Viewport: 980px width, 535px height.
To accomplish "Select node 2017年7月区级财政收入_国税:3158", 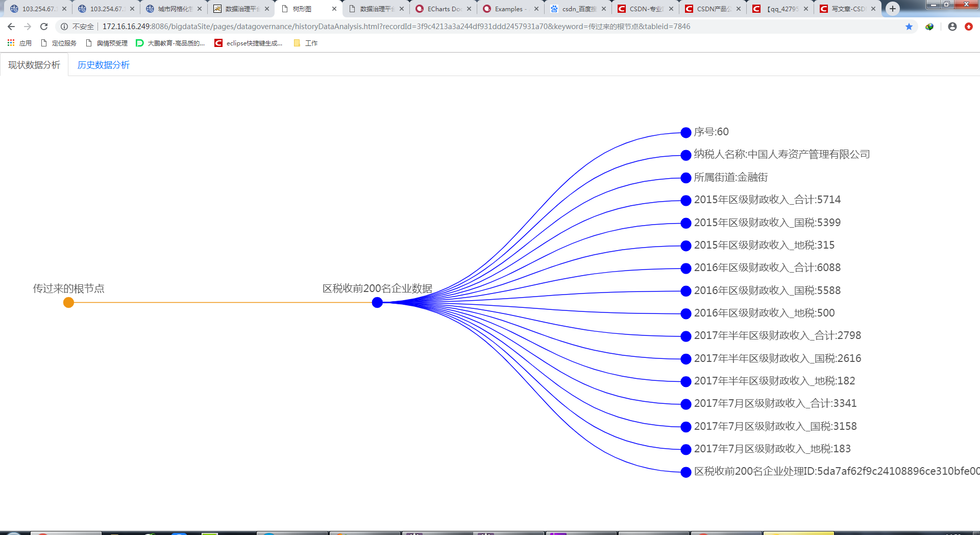I will click(x=686, y=427).
